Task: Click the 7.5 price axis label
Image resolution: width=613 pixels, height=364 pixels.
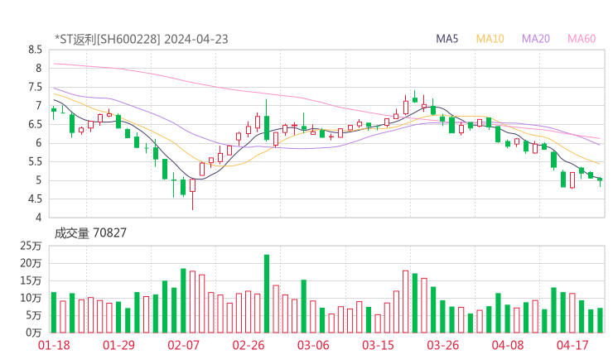Action: (35, 87)
